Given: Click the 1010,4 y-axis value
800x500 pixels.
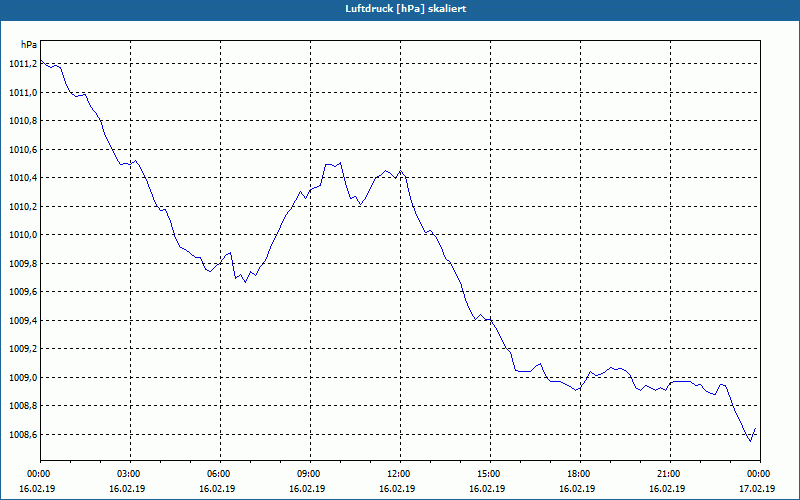Looking at the screenshot, I should click(23, 178).
